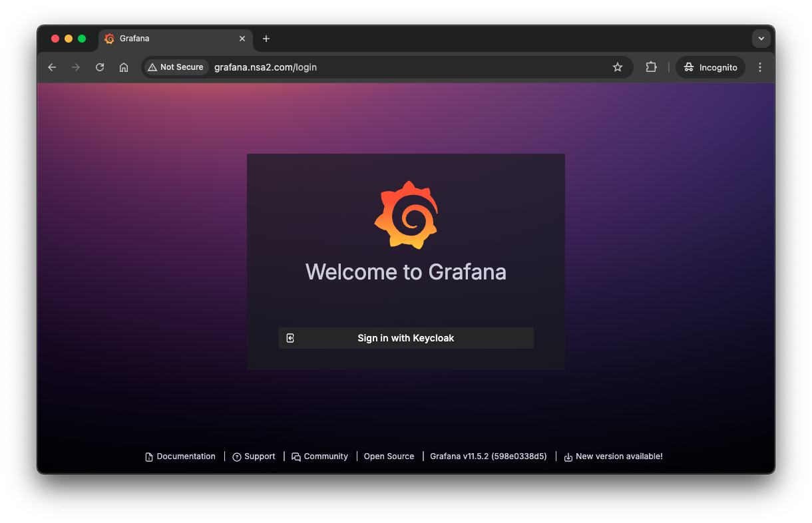This screenshot has width=812, height=523.
Task: Click Grafana favicon in tab
Action: [109, 39]
